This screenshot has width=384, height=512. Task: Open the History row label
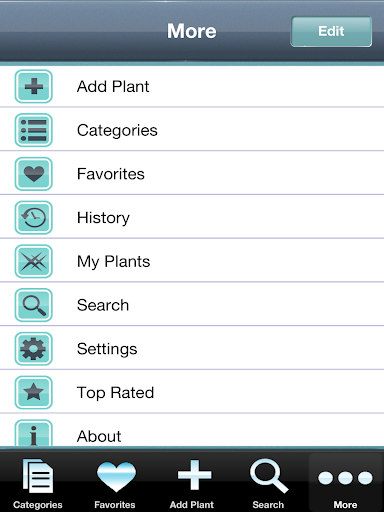tap(103, 218)
